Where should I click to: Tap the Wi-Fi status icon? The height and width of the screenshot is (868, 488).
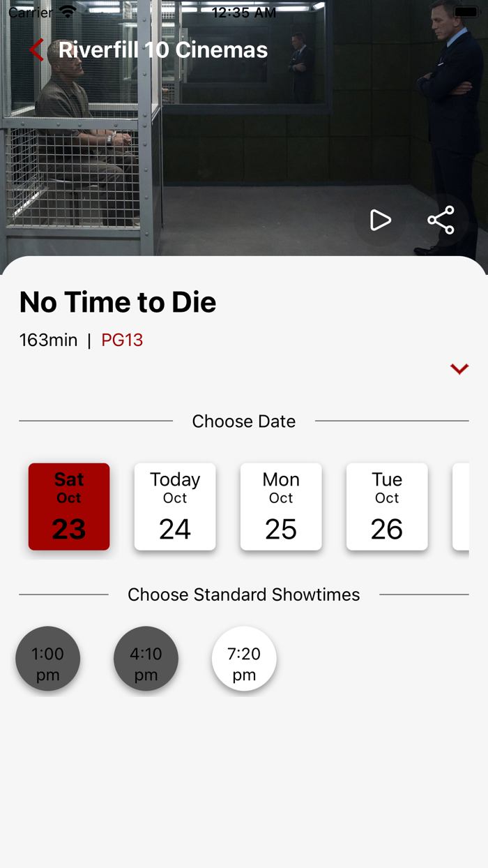[68, 12]
